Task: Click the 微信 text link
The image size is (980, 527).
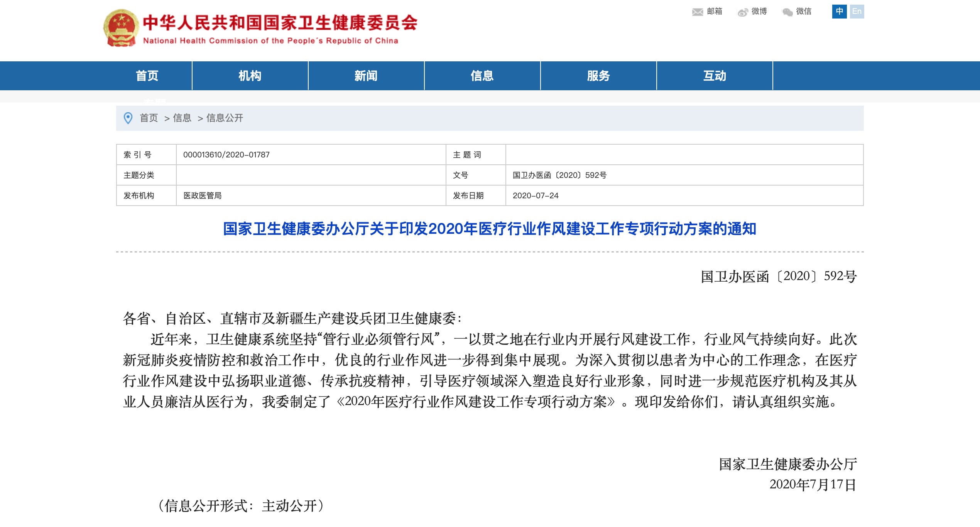Action: pyautogui.click(x=804, y=12)
